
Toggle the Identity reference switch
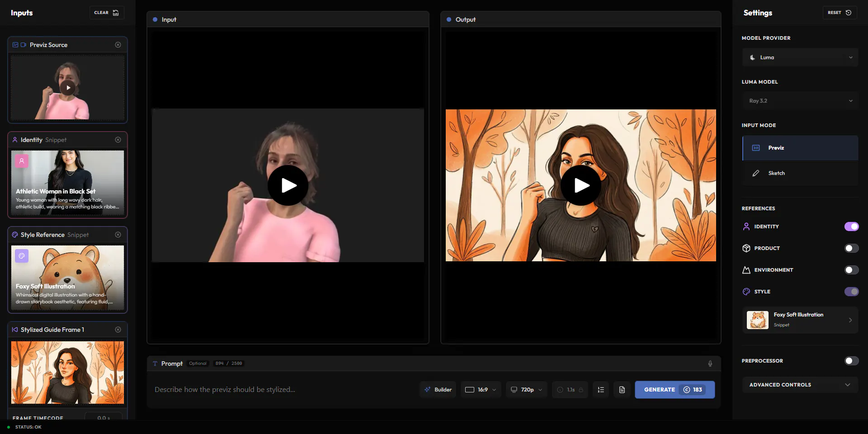pos(851,226)
